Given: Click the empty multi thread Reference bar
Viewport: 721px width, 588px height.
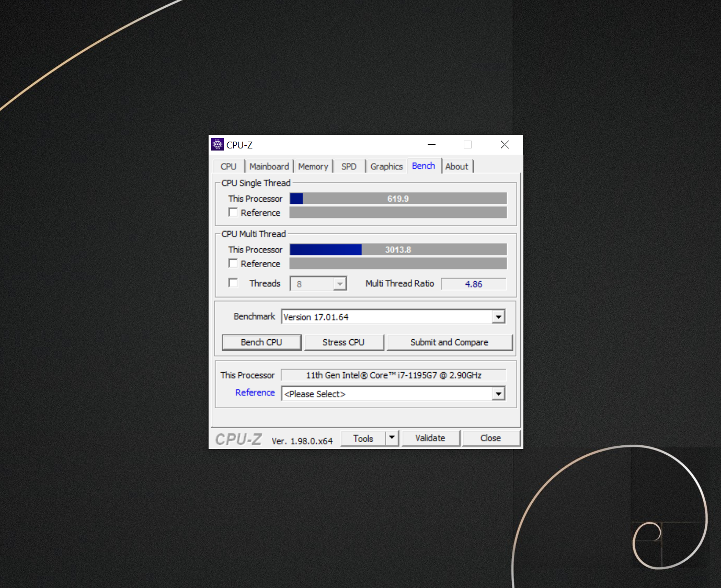Looking at the screenshot, I should 398,263.
